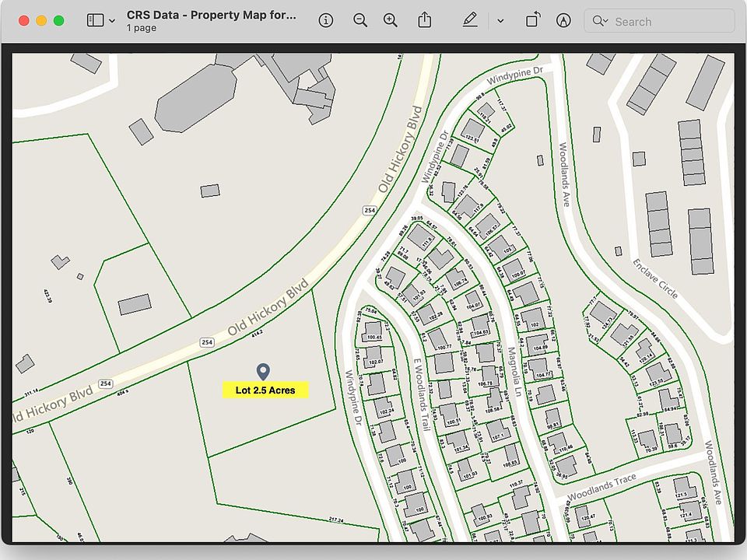
Task: Click the blue location pin on map
Action: tap(263, 372)
